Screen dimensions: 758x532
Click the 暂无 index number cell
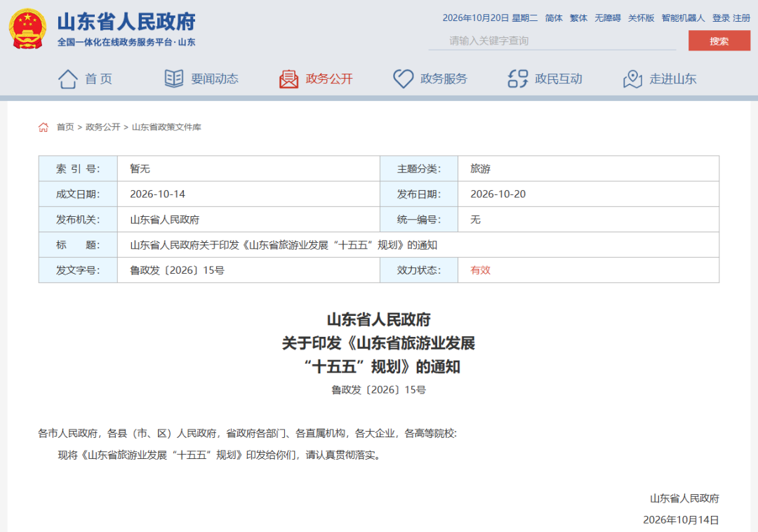[248, 168]
